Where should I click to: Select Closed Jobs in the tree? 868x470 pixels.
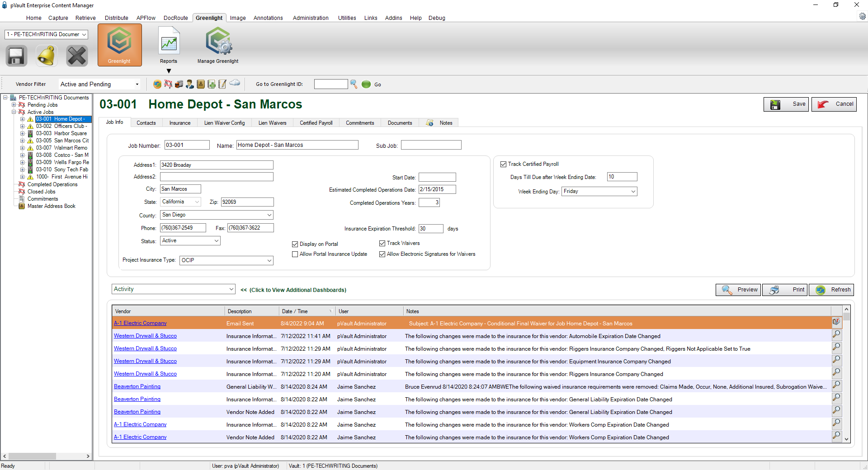(41, 192)
